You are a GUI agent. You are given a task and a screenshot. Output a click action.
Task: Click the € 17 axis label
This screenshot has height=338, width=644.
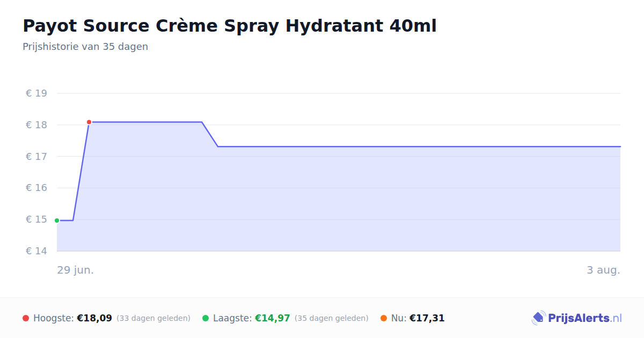[36, 157]
